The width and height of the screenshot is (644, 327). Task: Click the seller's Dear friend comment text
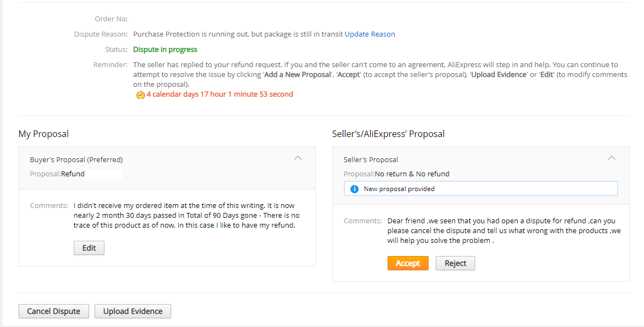pos(504,230)
